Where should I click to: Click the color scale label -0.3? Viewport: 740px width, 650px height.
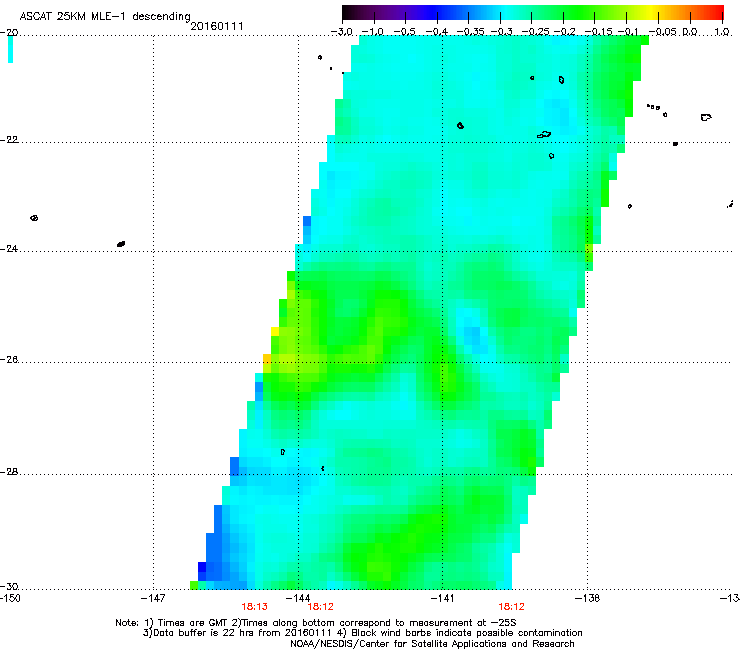[x=501, y=32]
